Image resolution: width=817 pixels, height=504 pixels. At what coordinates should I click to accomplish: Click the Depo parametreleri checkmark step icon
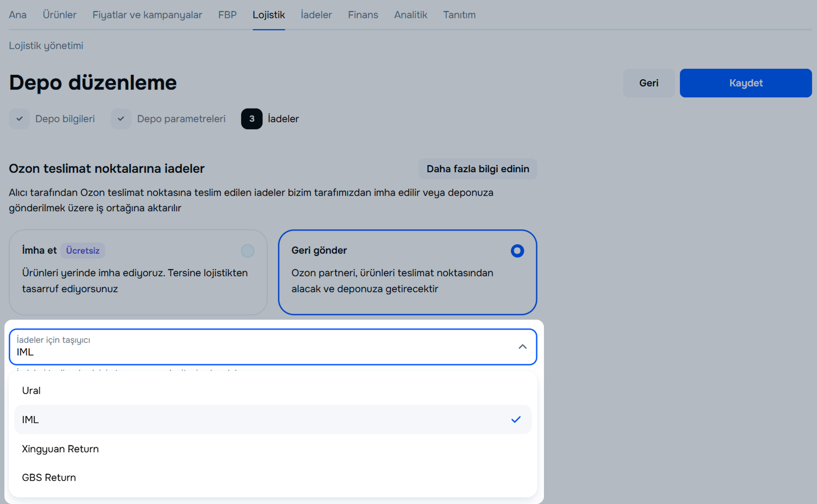tap(121, 119)
